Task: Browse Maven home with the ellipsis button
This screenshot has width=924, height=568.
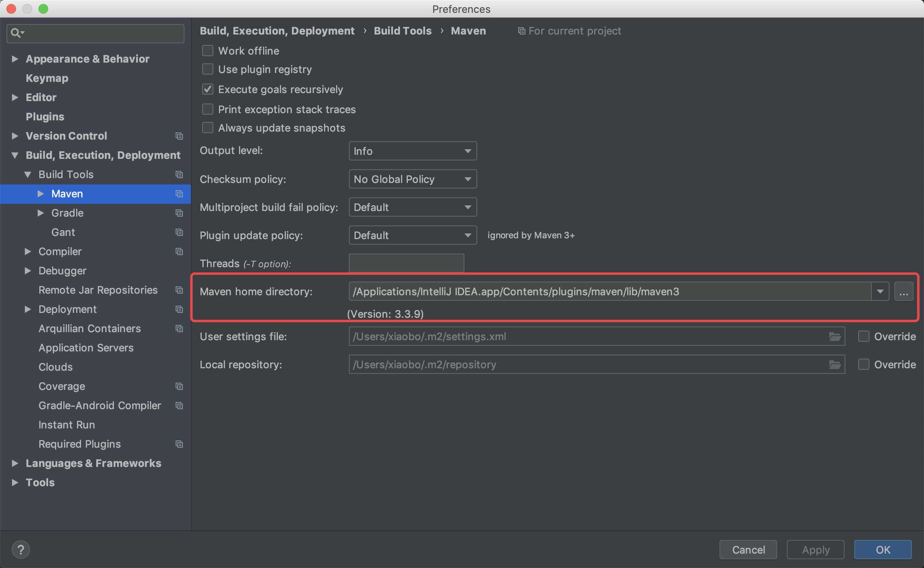Action: pos(904,292)
